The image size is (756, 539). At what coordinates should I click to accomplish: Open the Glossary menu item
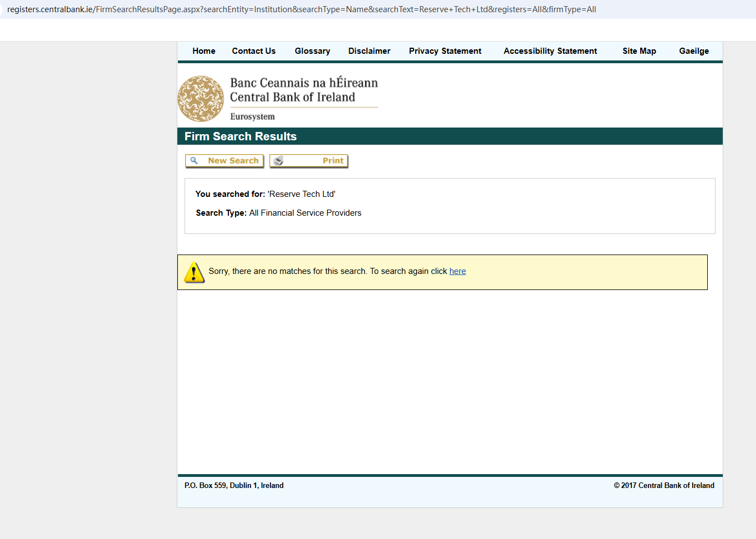[x=312, y=51]
